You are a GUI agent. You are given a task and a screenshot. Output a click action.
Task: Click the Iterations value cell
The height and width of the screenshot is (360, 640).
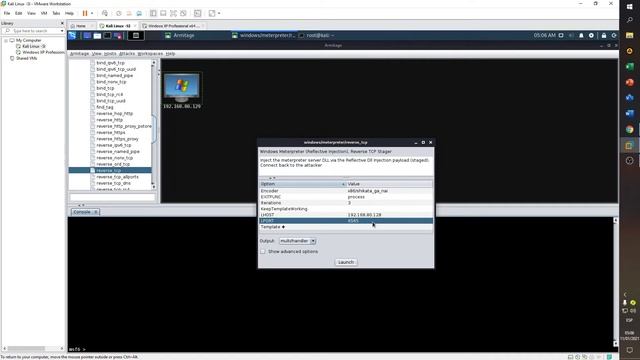pyautogui.click(x=389, y=203)
